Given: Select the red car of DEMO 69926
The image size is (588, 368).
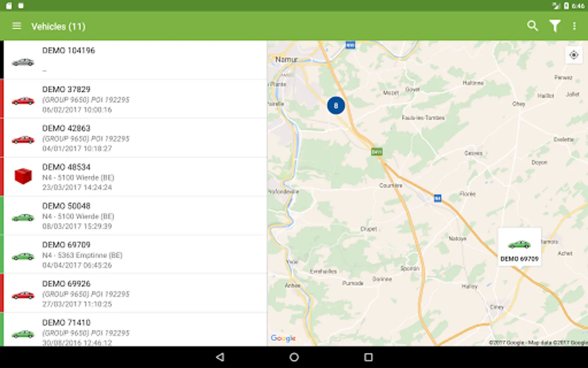Looking at the screenshot, I should click(x=23, y=295).
